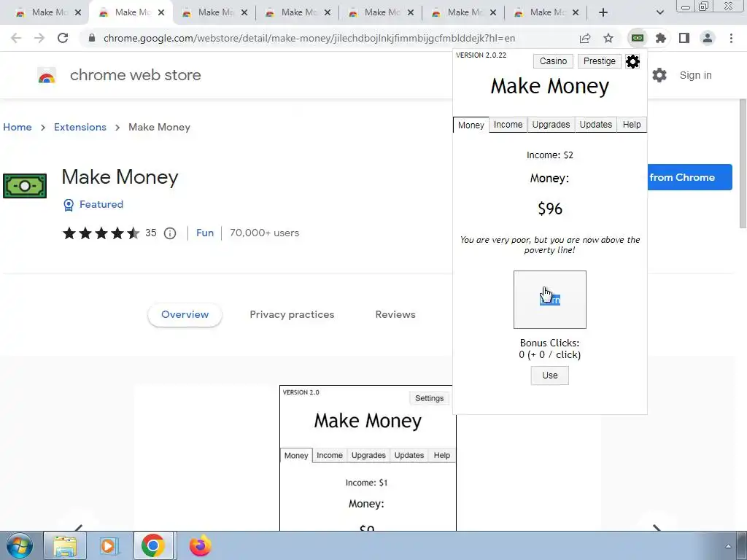Viewport: 747px width, 560px height.
Task: Click the Make Money green banknote icon
Action: [25, 186]
